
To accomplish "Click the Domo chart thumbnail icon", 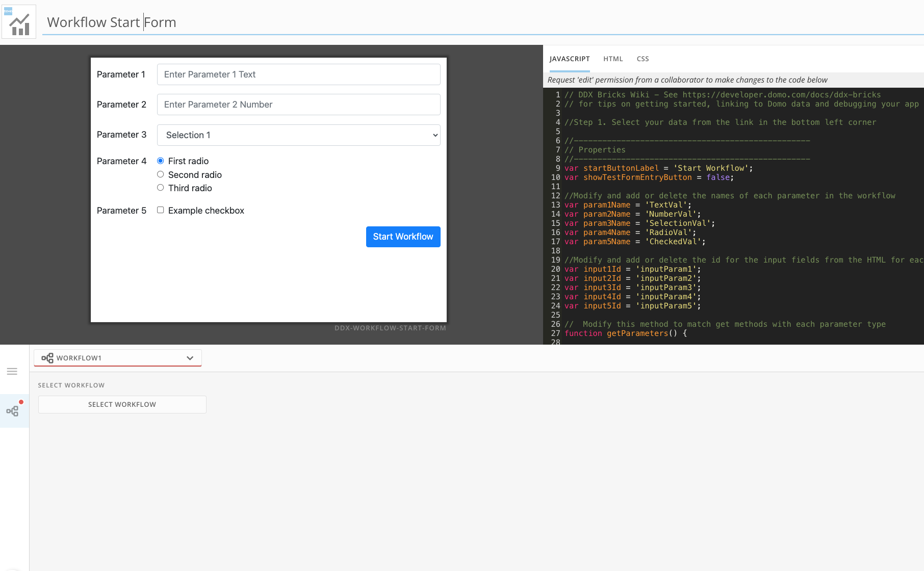I will (x=18, y=21).
